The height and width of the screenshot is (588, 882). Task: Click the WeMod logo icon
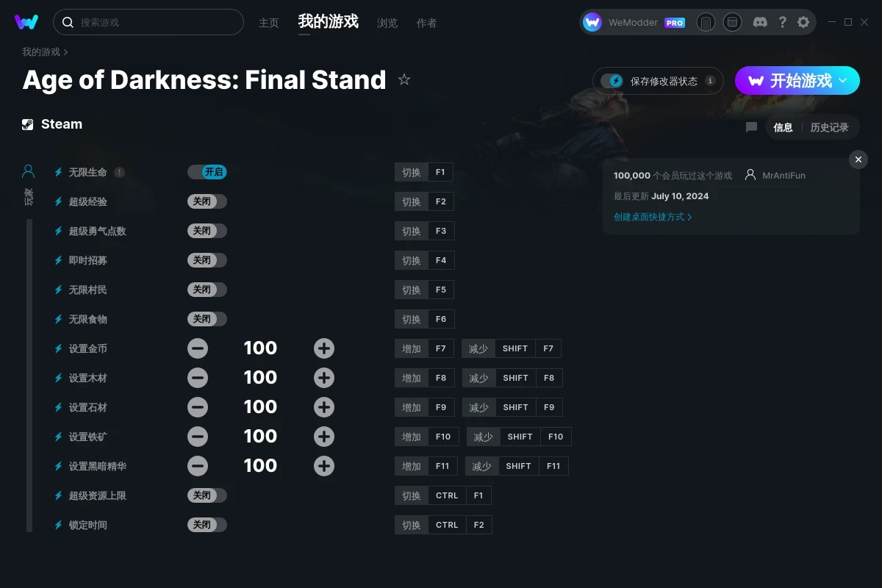[x=26, y=22]
